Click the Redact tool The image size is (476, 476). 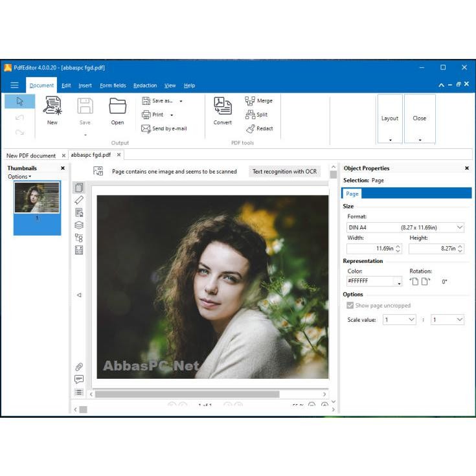coord(259,129)
